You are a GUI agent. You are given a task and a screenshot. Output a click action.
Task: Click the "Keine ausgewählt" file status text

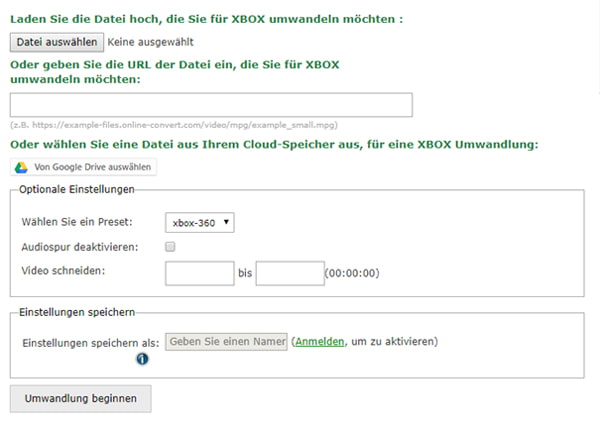pyautogui.click(x=150, y=42)
